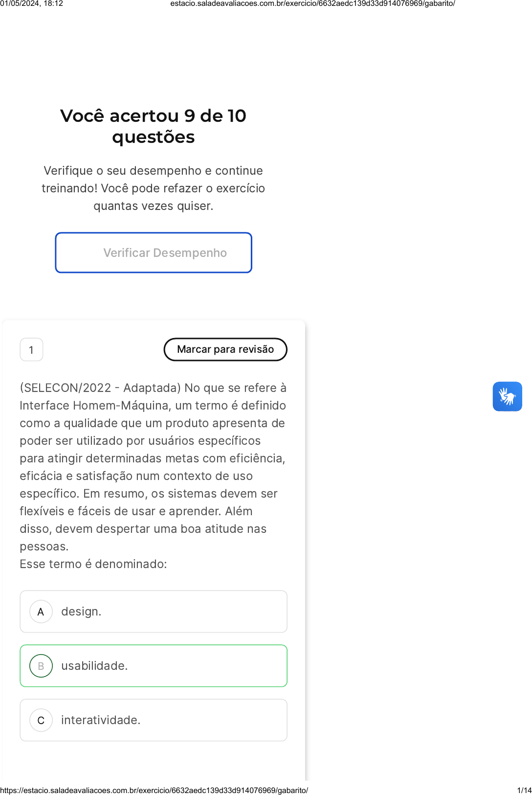Screen dimensions: 532x795
Task: Click the word "questões" in the score title
Action: pos(153,137)
